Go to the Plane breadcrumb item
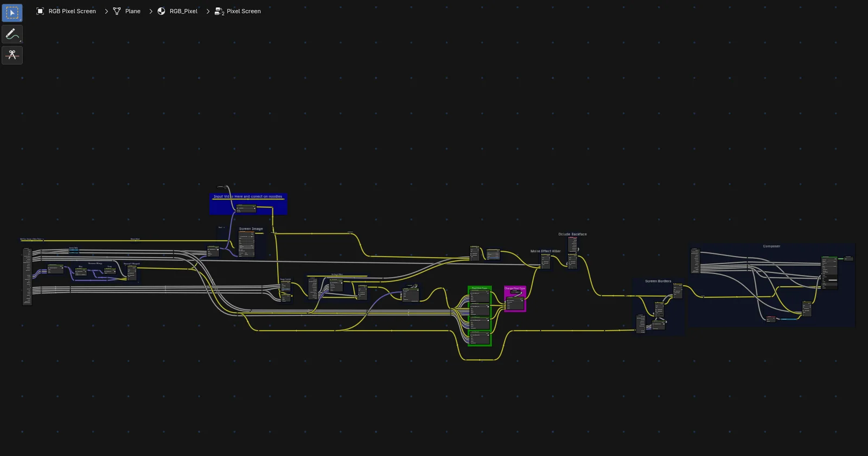The height and width of the screenshot is (456, 868). (133, 11)
